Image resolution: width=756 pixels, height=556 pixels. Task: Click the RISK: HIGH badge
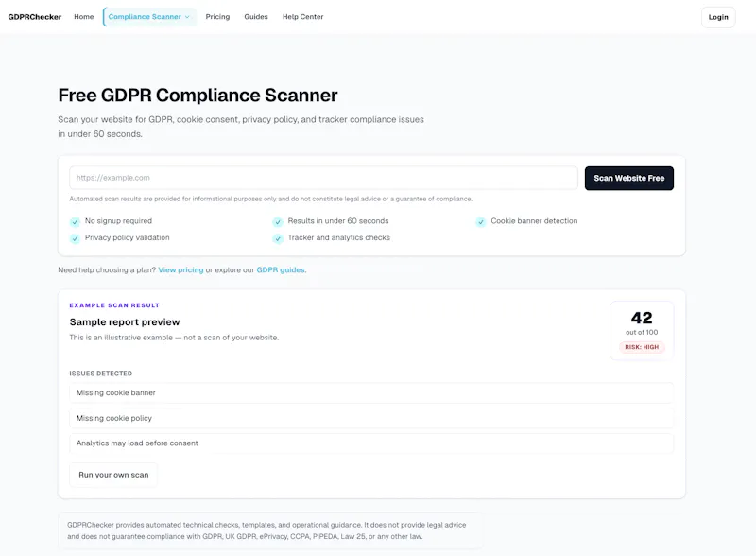(642, 347)
